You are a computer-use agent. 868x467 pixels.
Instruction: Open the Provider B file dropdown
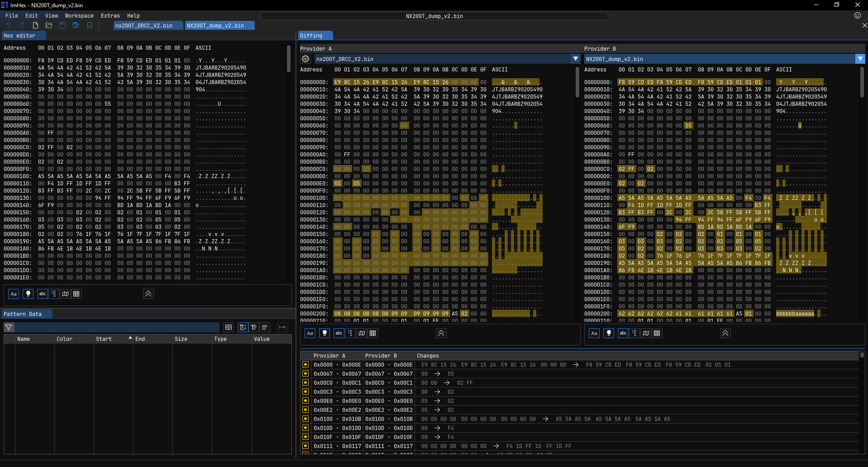coord(860,59)
